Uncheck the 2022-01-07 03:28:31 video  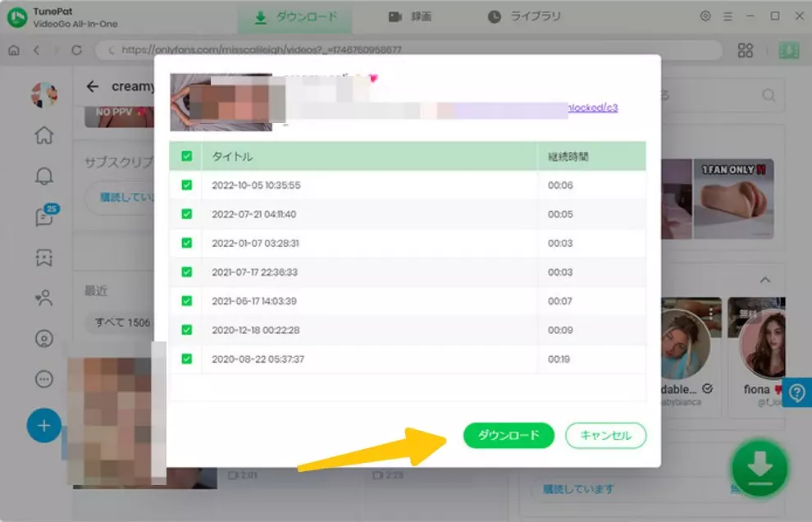[x=187, y=243]
